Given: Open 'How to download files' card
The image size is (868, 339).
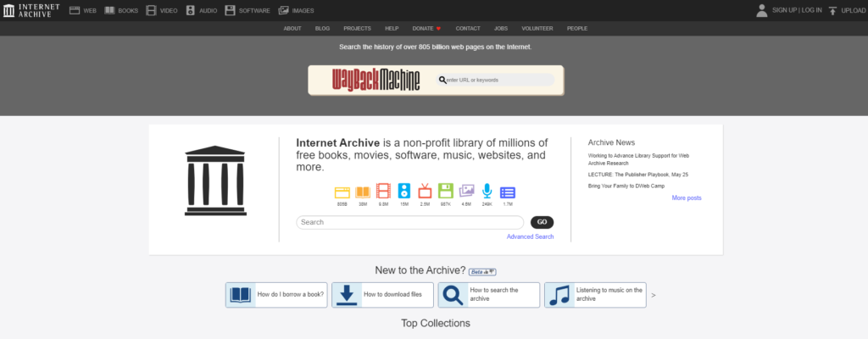Looking at the screenshot, I should pos(382,295).
